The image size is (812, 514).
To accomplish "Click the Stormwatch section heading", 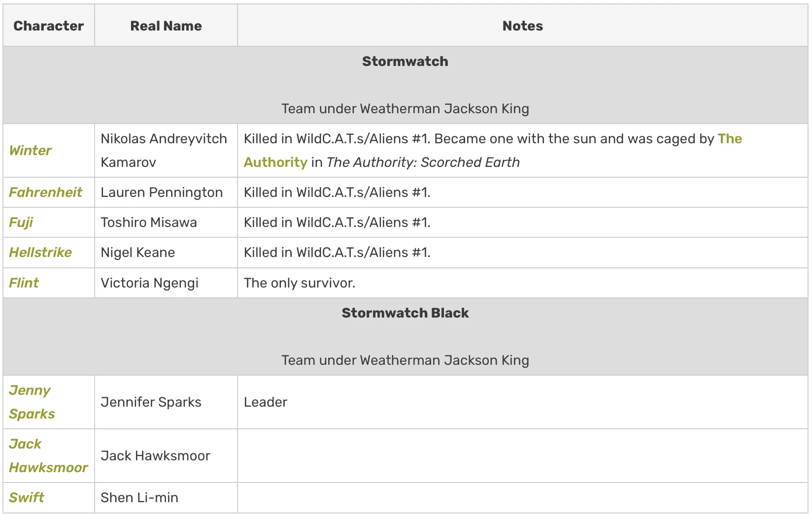I will pyautogui.click(x=405, y=62).
